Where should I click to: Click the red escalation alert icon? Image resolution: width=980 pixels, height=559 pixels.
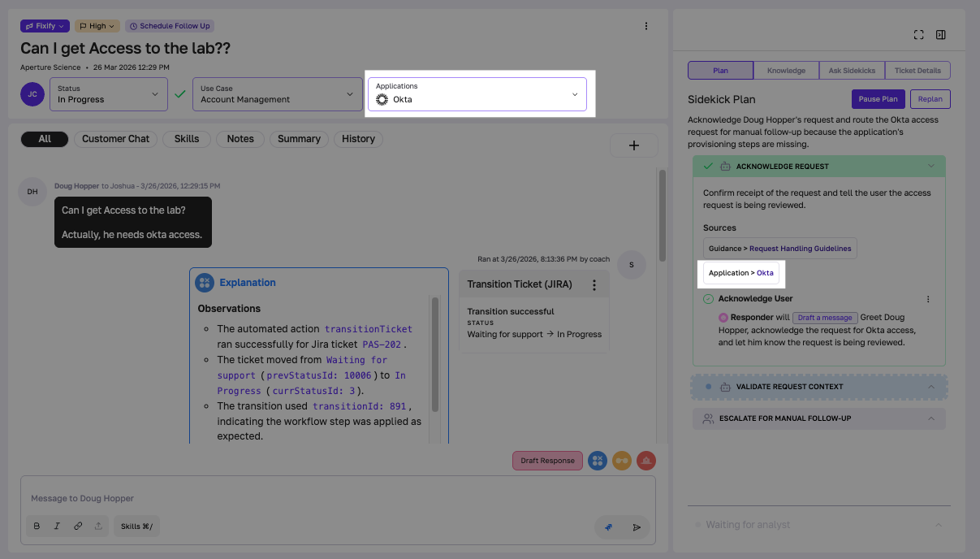tap(645, 461)
